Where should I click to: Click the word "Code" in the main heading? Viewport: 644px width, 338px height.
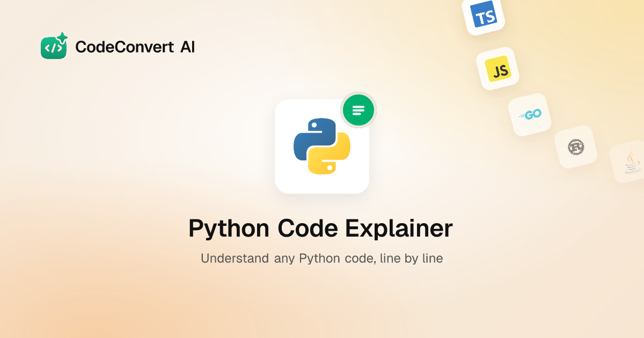pos(308,229)
